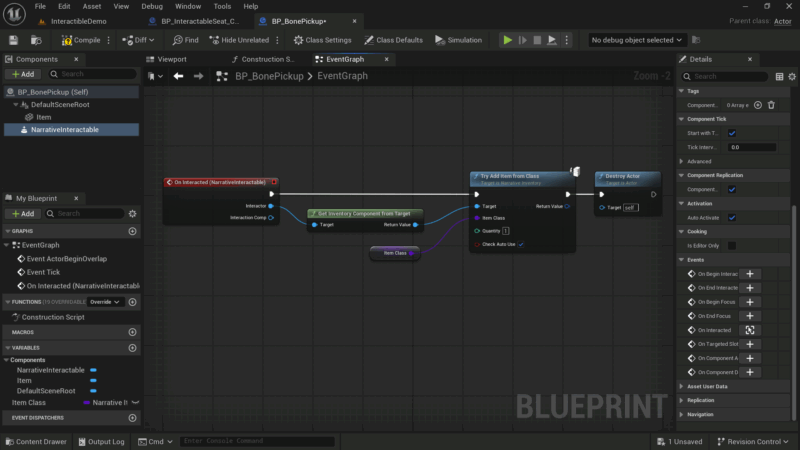Click the Stop simulation button

[x=537, y=40]
